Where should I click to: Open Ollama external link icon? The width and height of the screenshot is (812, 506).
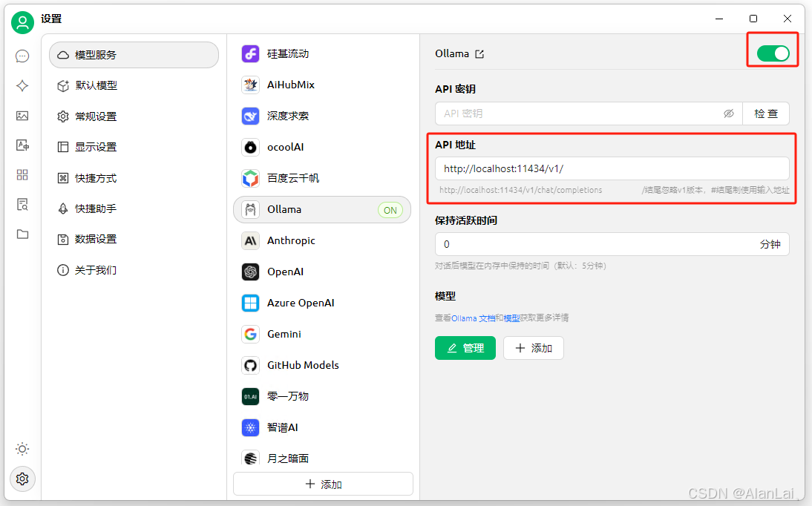[479, 54]
